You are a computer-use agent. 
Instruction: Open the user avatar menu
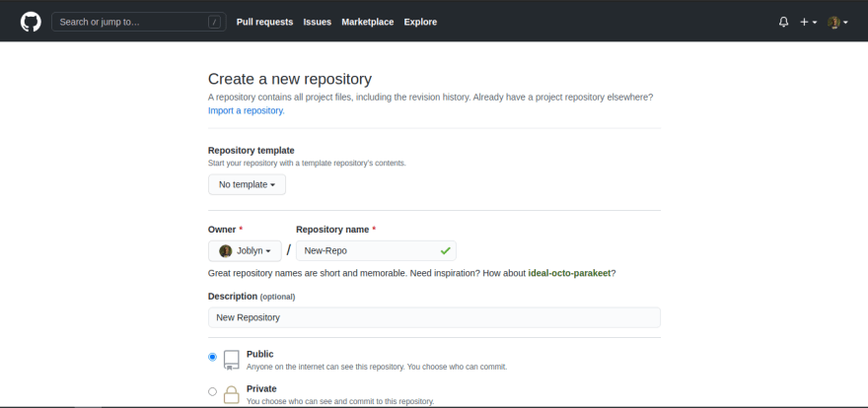coord(837,22)
